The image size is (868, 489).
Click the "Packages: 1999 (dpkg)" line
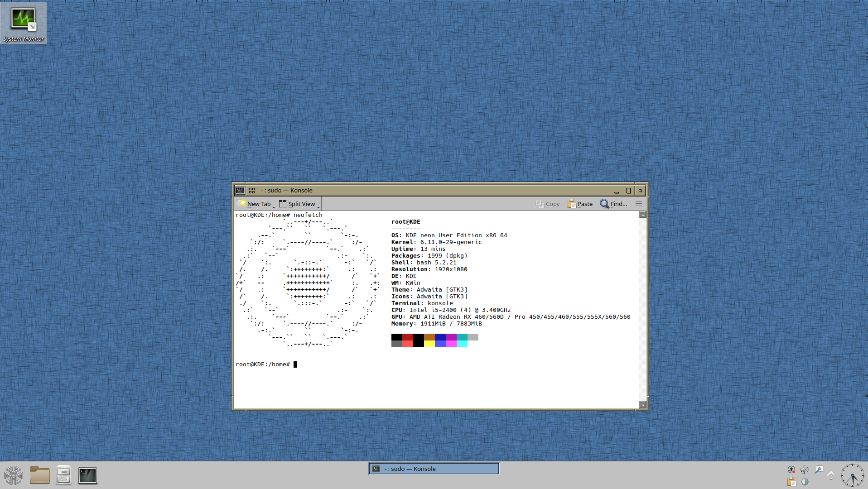[x=429, y=256]
